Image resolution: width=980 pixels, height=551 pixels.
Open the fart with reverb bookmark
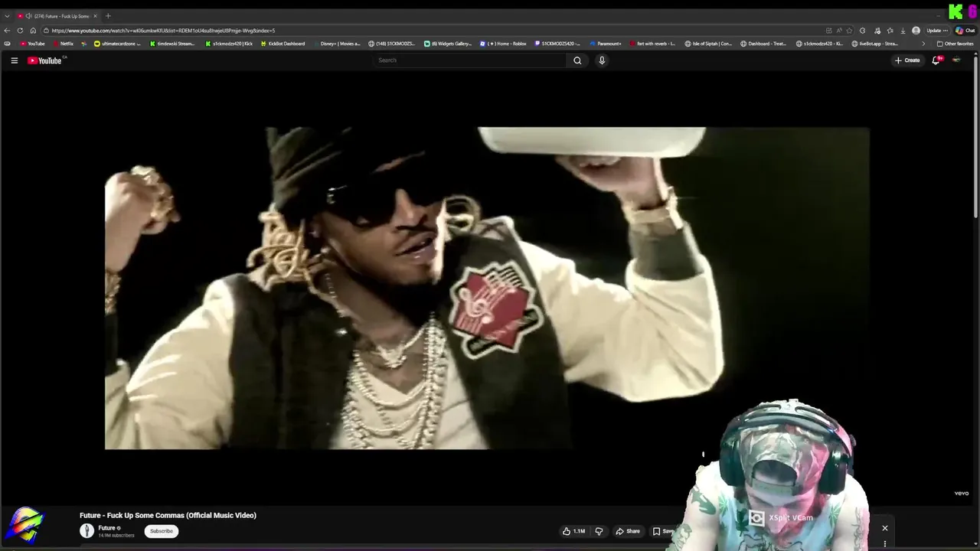652,44
